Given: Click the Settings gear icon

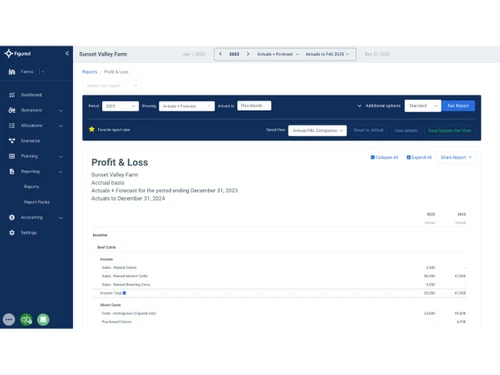Looking at the screenshot, I should point(12,233).
